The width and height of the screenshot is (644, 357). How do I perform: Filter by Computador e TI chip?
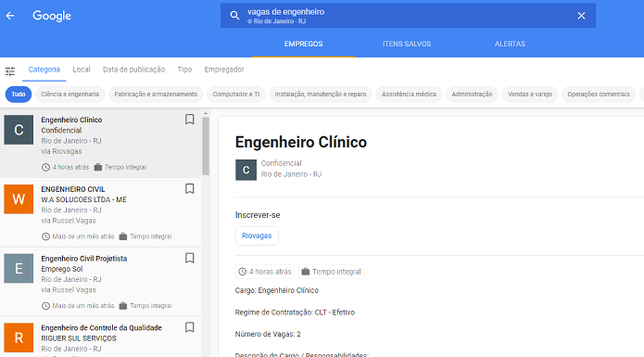pos(236,94)
